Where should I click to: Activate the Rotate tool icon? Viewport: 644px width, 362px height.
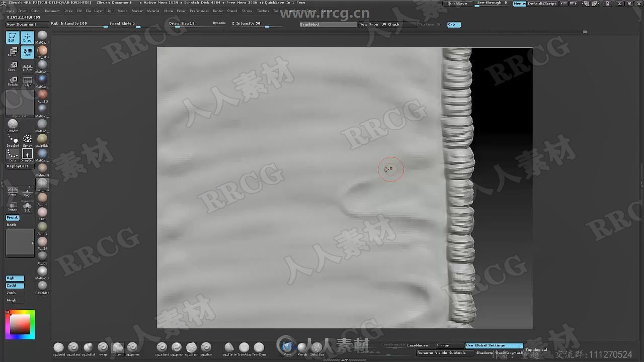13,81
